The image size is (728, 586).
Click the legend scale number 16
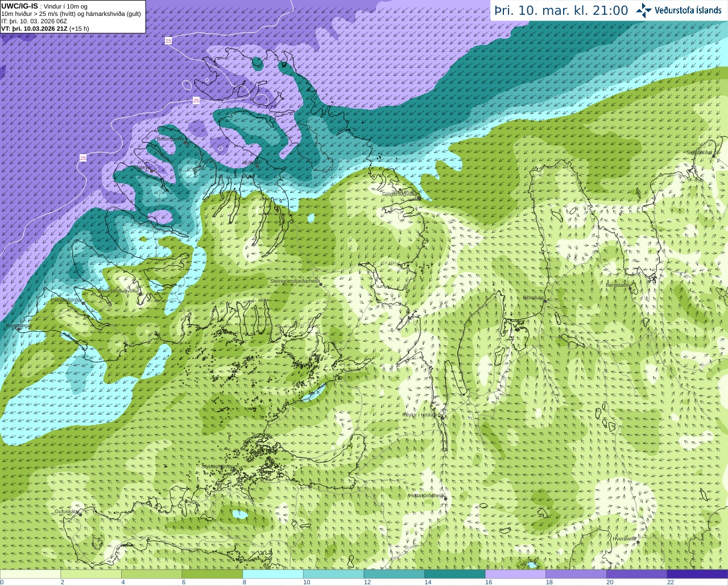(x=488, y=583)
